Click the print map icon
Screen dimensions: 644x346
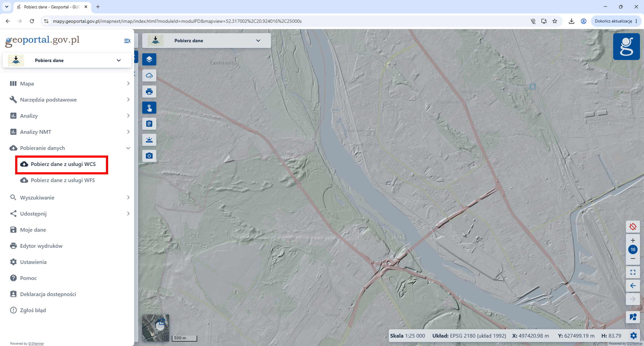pyautogui.click(x=149, y=92)
